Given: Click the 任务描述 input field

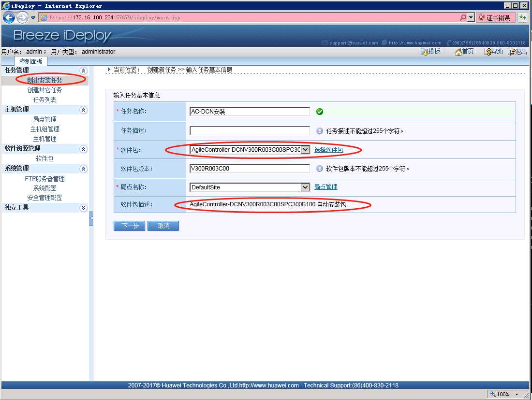Looking at the screenshot, I should pyautogui.click(x=250, y=131).
